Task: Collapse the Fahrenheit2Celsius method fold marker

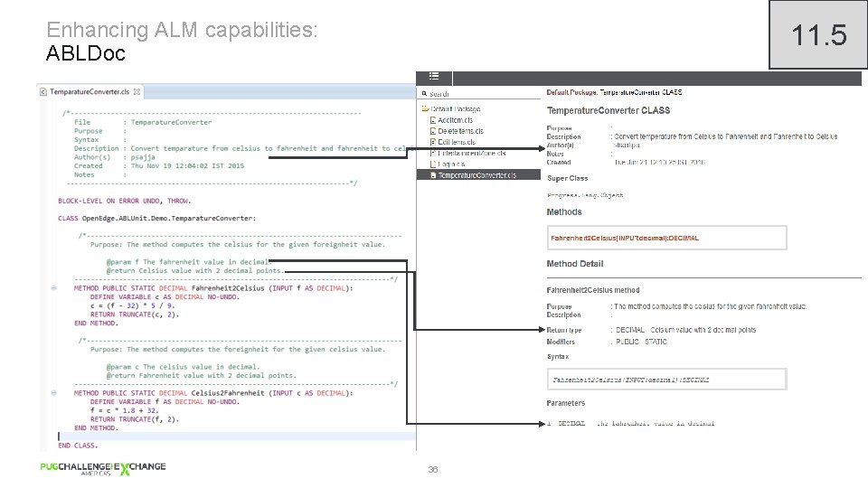Action: [53, 288]
